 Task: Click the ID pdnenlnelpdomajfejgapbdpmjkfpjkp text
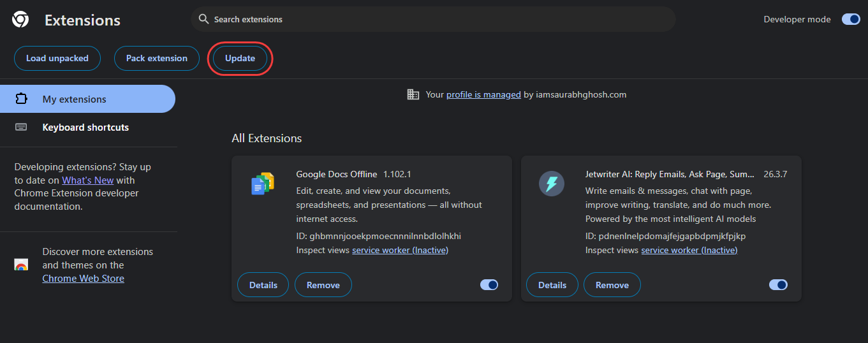tap(666, 236)
